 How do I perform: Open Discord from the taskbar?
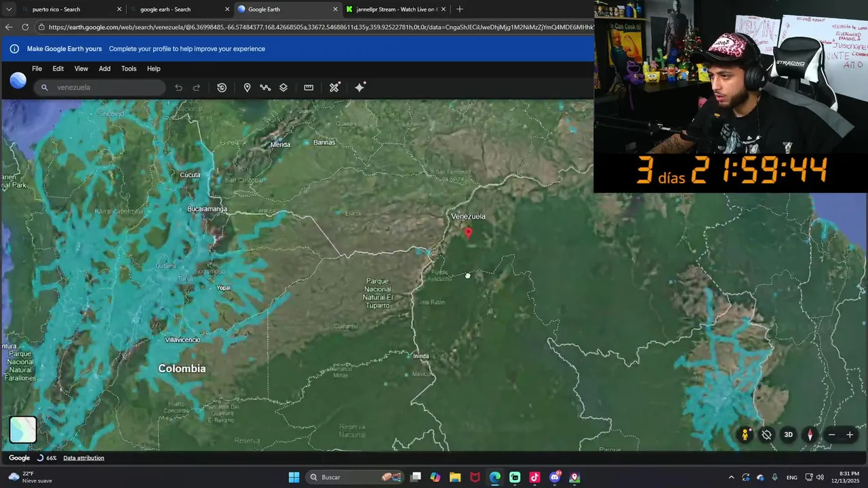coord(555,477)
